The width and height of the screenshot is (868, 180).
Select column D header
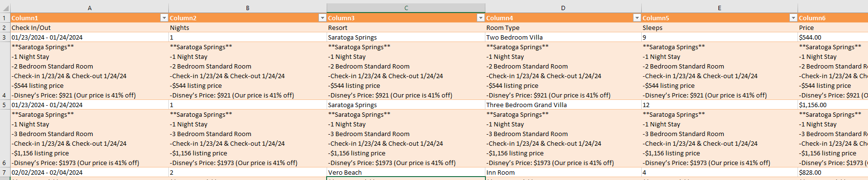563,8
